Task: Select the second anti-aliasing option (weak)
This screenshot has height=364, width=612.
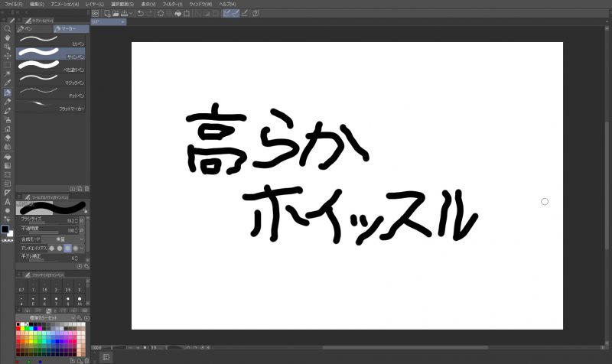Action: point(60,248)
